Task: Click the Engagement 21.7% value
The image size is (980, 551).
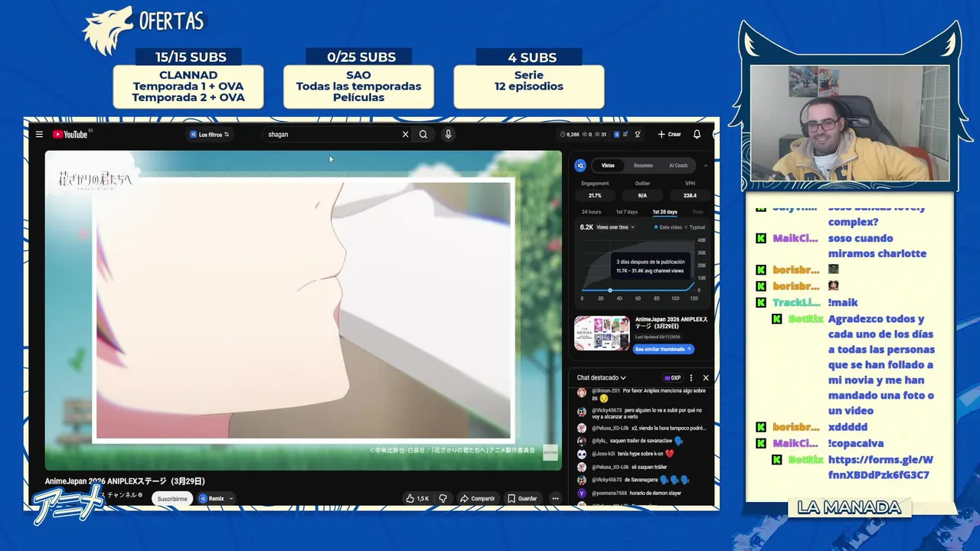Action: pyautogui.click(x=595, y=196)
